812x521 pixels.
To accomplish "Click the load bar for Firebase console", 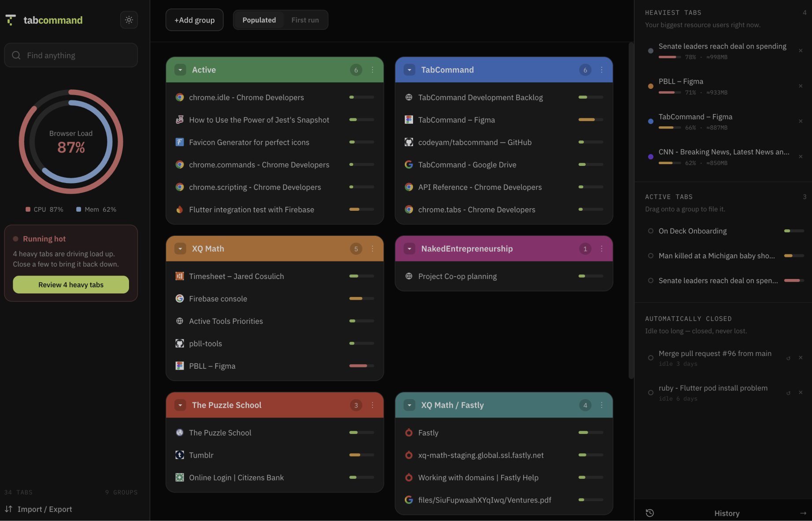I will [362, 298].
